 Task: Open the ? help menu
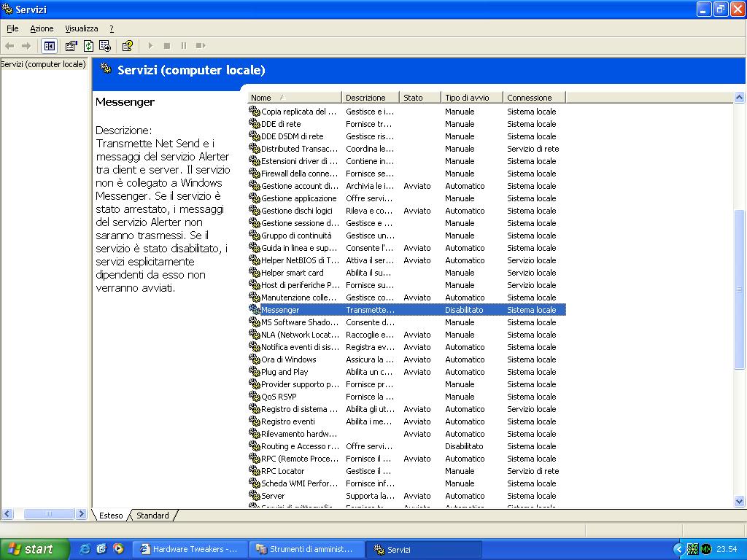tap(112, 28)
